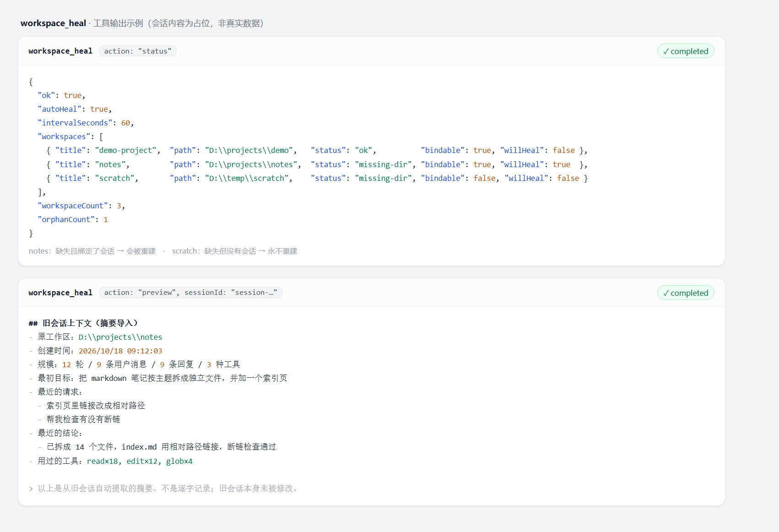The image size is (779, 532).
Task: Click the "workspaceCount": 3 line
Action: coord(81,206)
